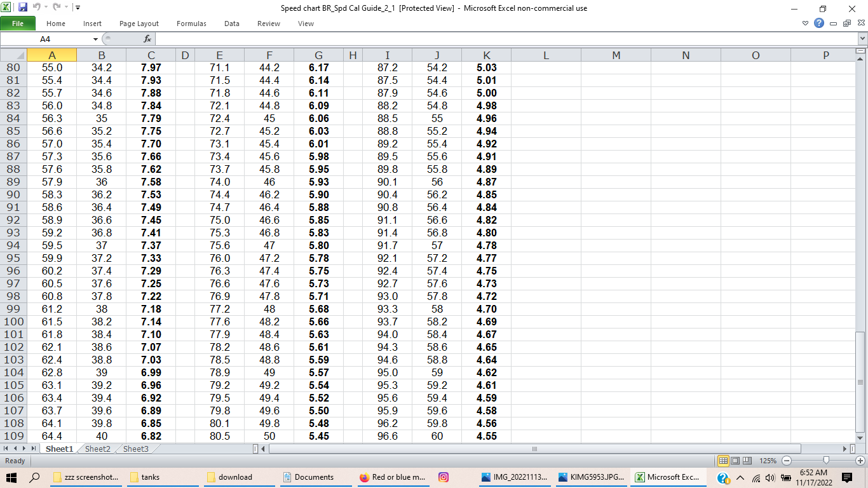
Task: Expand the formula bar with chevron
Action: [862, 39]
